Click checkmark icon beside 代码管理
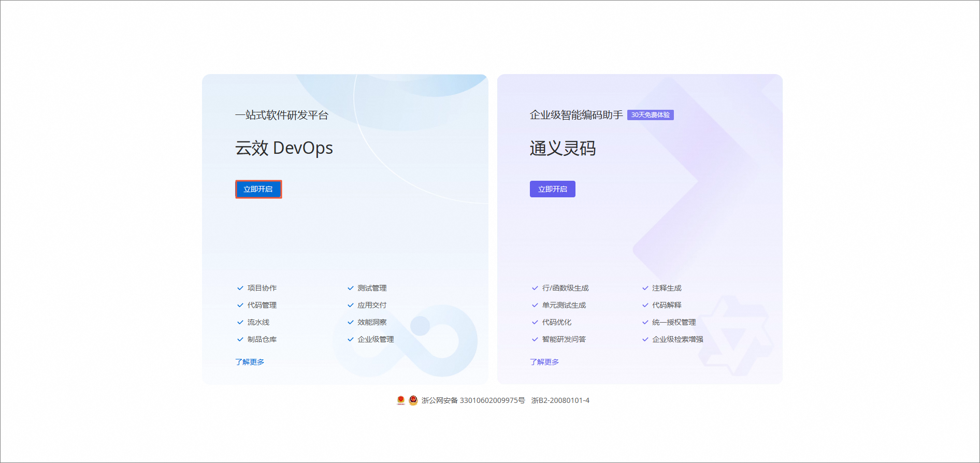Screen dimensions: 980x463 (240, 305)
